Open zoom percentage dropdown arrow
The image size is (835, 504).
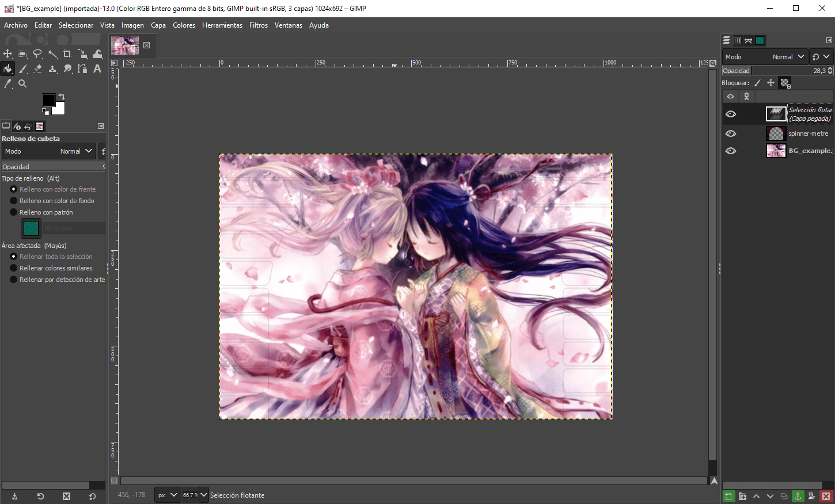point(203,495)
